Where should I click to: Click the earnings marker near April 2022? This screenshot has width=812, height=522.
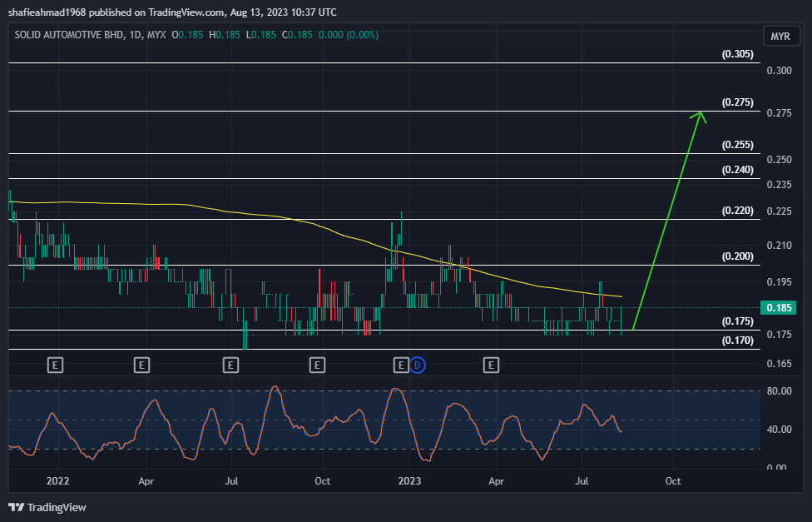click(x=141, y=365)
